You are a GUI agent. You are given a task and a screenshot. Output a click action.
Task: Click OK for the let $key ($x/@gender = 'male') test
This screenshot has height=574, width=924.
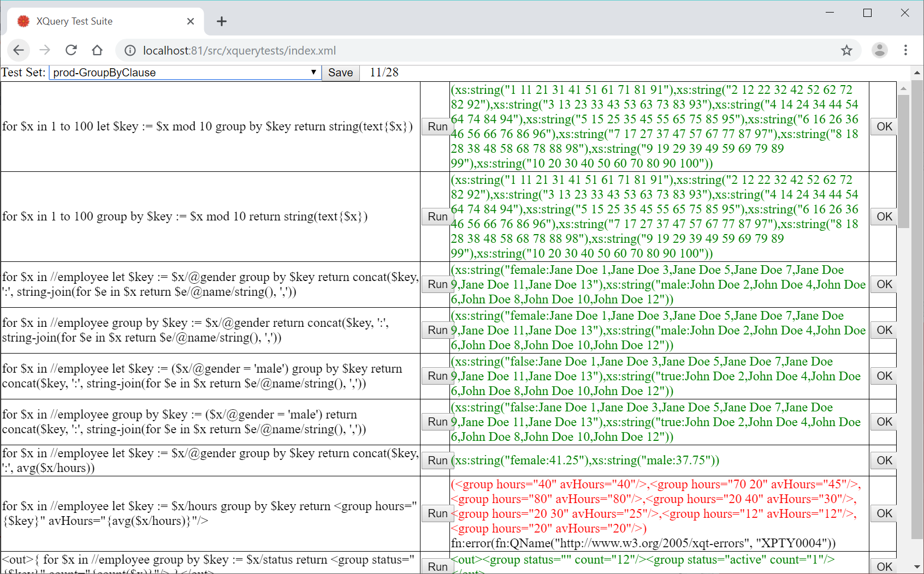884,376
